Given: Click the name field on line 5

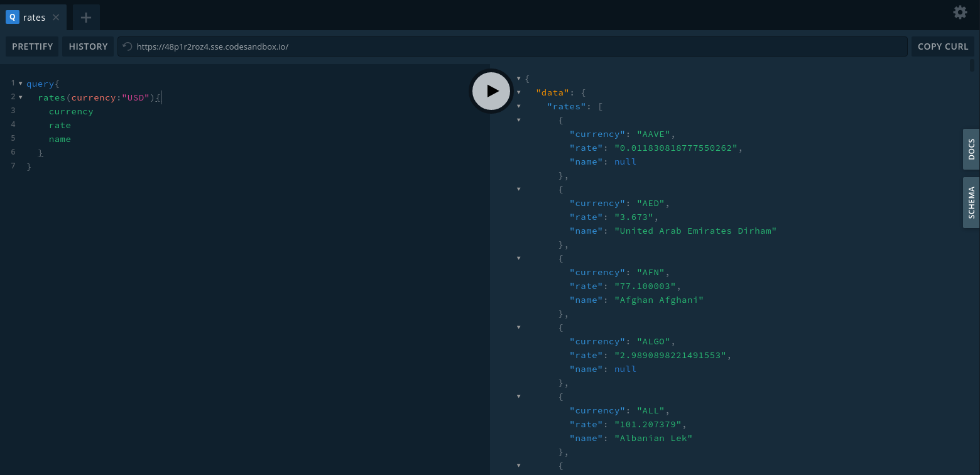Looking at the screenshot, I should (x=60, y=139).
